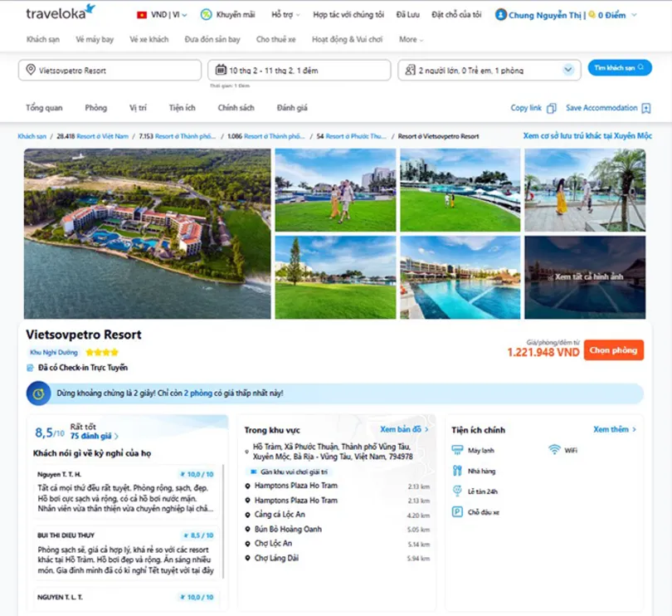The width and height of the screenshot is (672, 616).
Task: Open the Vé máy bay menu item
Action: click(95, 39)
